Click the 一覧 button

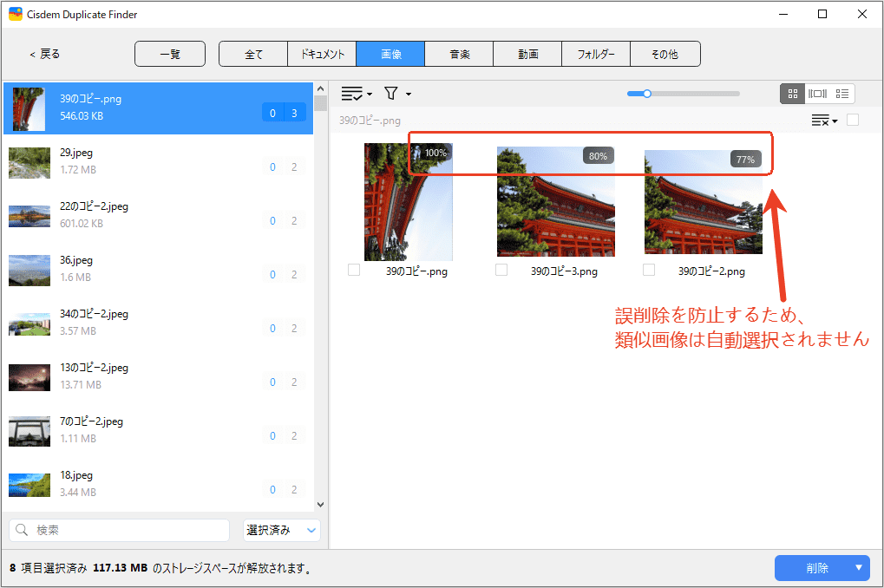coord(170,54)
